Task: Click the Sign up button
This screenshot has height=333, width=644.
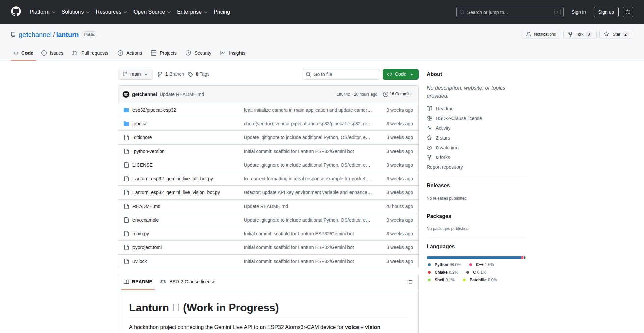Action: [606, 12]
